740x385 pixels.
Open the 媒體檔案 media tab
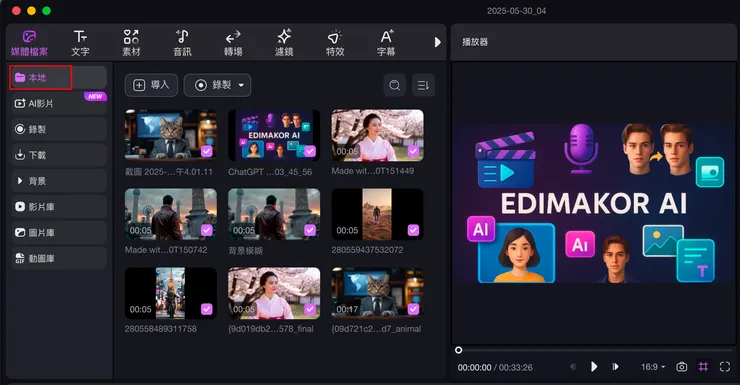coord(29,43)
